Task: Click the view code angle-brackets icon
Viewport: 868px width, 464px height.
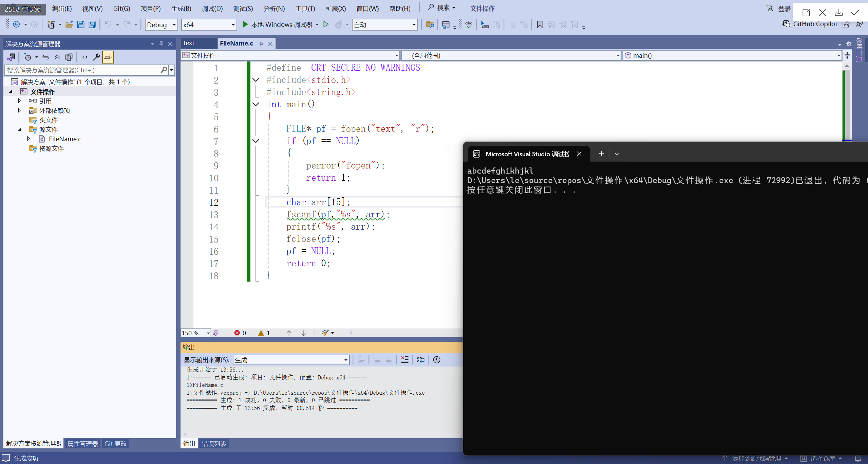Action: tap(85, 57)
